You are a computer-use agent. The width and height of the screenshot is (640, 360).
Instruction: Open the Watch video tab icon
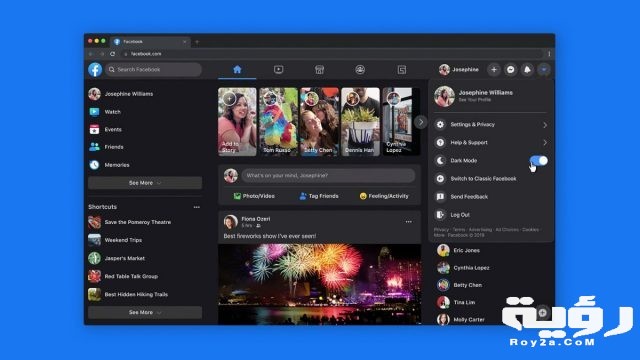tap(278, 70)
